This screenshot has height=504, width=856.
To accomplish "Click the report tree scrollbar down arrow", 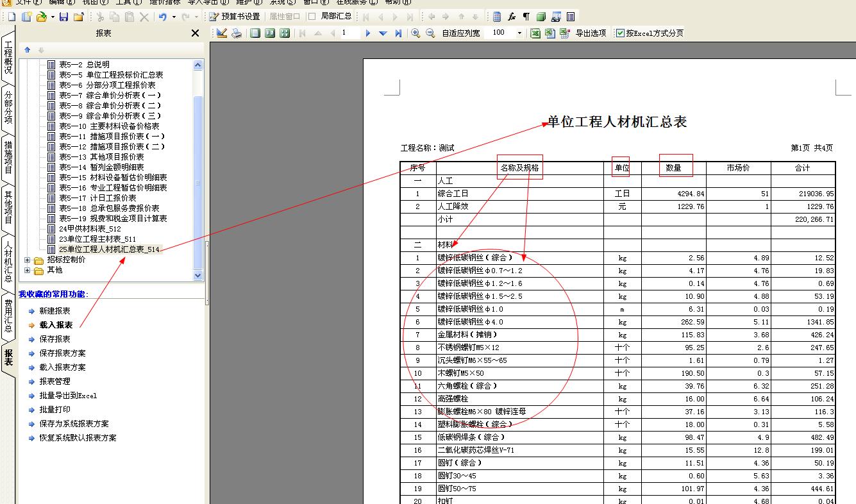I will (197, 275).
